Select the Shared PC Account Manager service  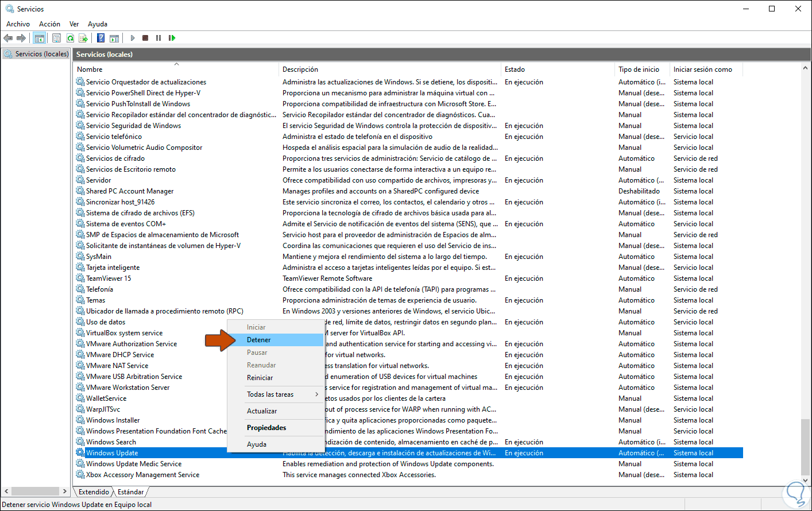click(130, 191)
